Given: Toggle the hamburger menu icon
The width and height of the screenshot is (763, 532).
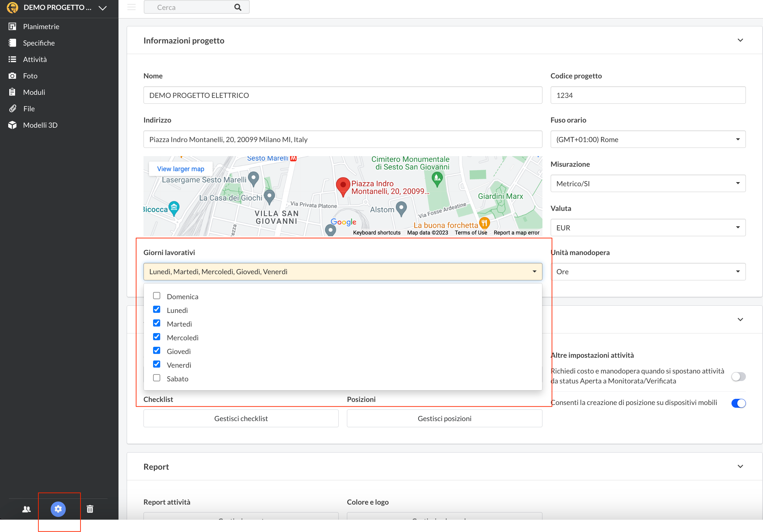Looking at the screenshot, I should coord(132,7).
